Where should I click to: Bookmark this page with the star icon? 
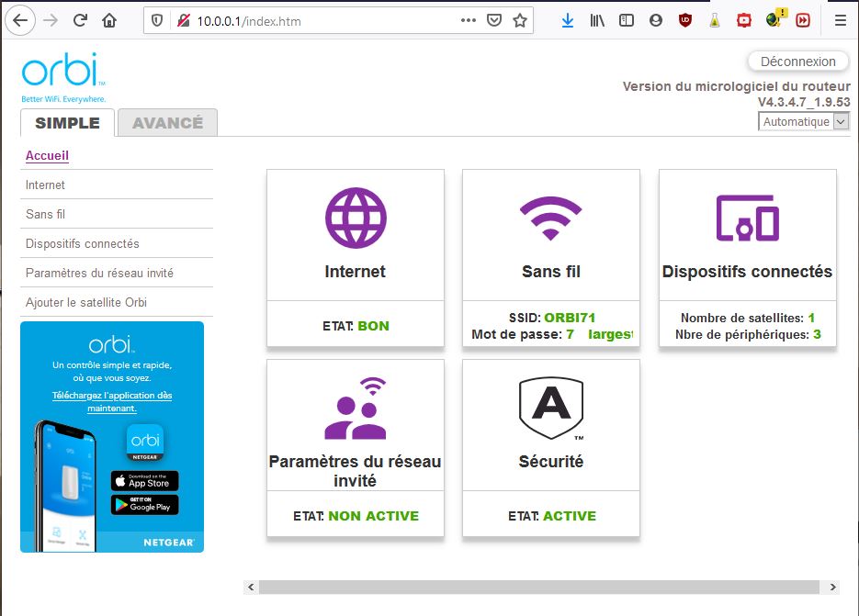[520, 20]
